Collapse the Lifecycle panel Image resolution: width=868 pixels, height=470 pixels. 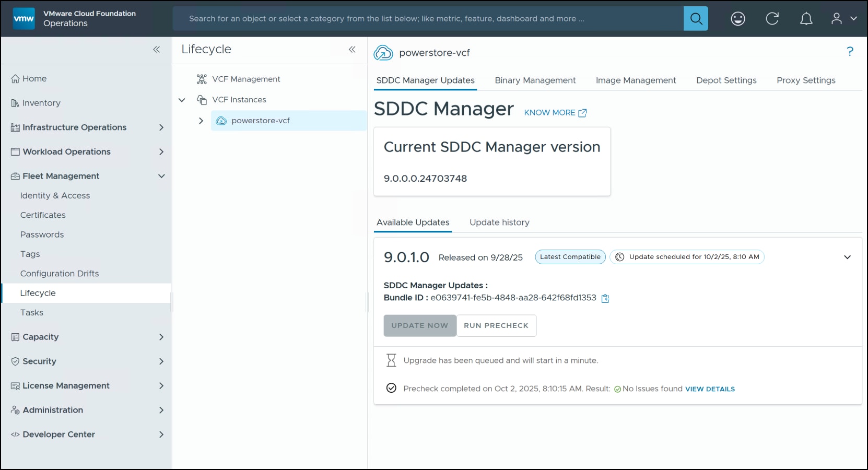point(352,50)
